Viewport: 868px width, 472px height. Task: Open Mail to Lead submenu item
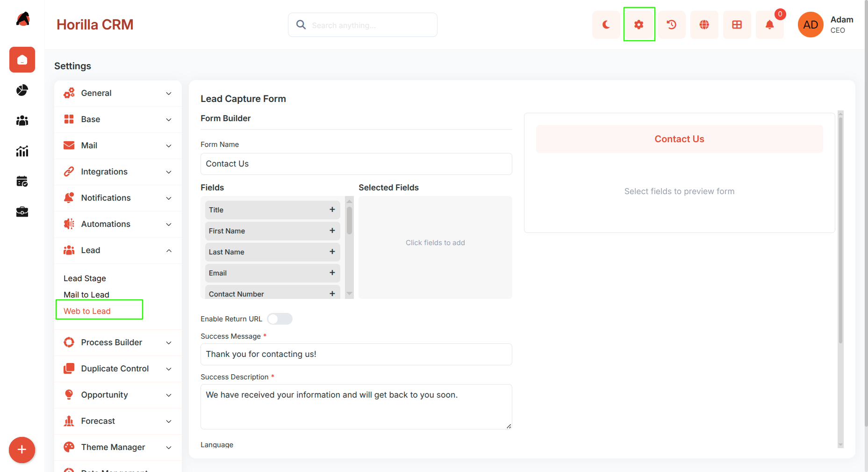pyautogui.click(x=86, y=295)
